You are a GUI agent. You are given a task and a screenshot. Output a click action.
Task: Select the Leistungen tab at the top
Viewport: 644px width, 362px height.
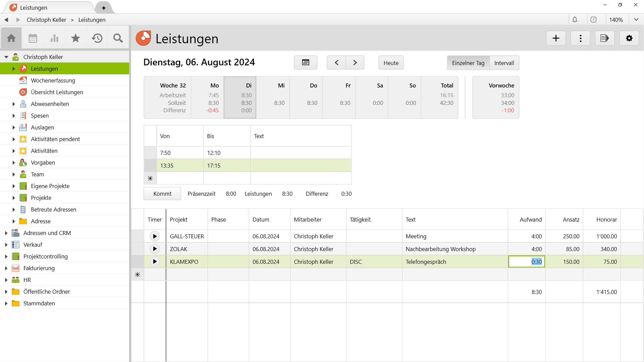click(x=34, y=7)
